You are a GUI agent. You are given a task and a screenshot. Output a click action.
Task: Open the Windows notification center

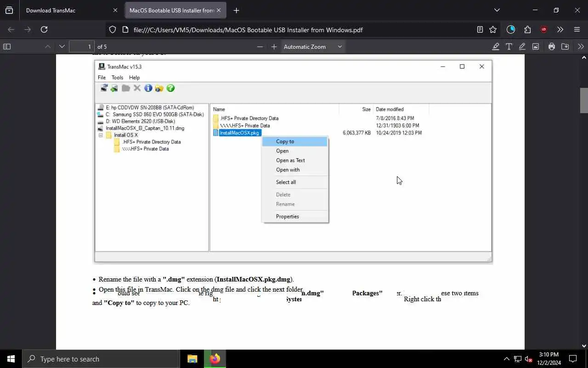[573, 359]
